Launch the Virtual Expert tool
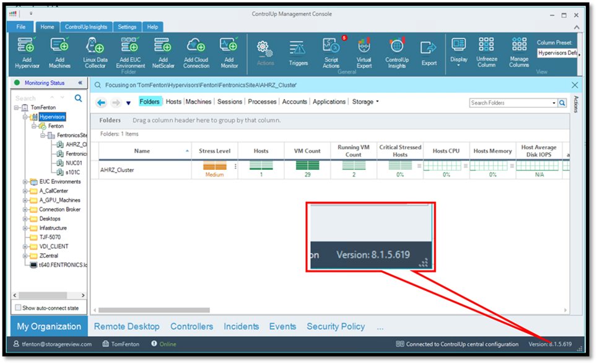597x364 pixels. (x=364, y=53)
